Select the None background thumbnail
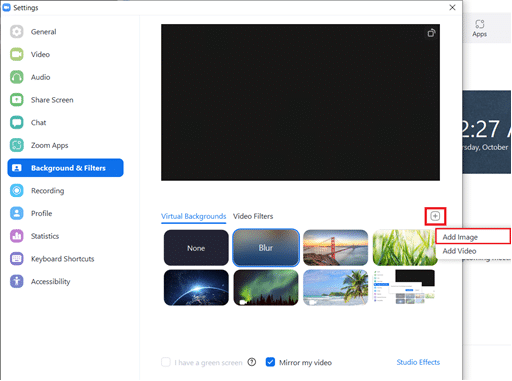 196,248
